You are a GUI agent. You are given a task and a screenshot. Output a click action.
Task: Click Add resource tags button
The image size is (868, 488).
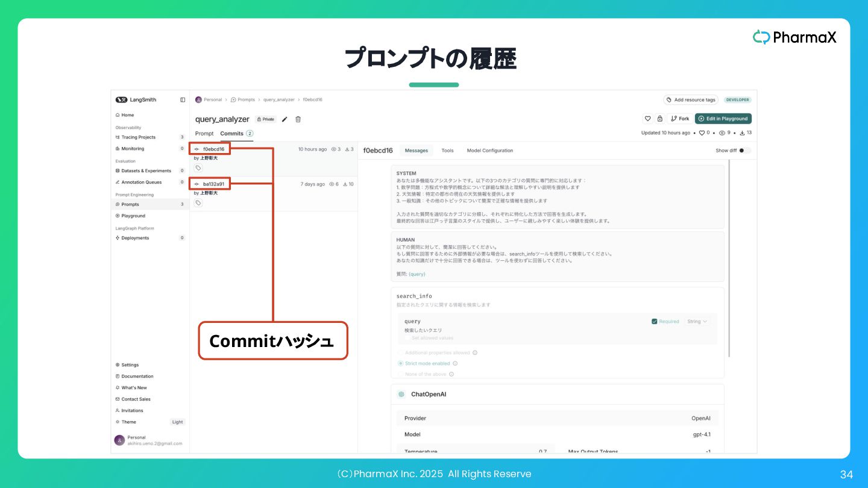[x=691, y=100]
